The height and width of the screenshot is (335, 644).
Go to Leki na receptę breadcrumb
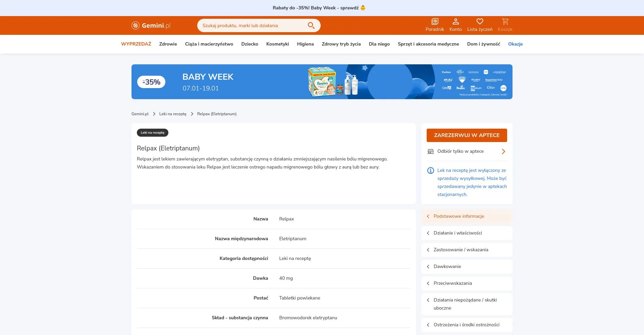point(173,114)
